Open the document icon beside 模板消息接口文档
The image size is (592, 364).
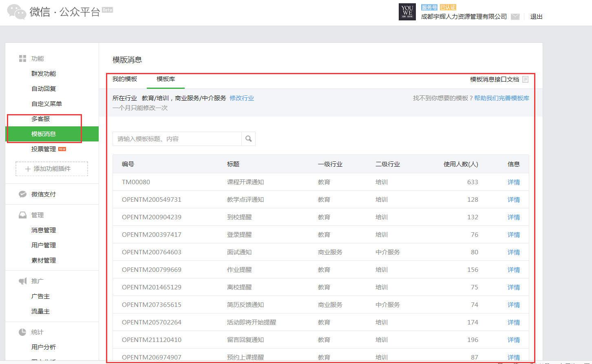[526, 79]
